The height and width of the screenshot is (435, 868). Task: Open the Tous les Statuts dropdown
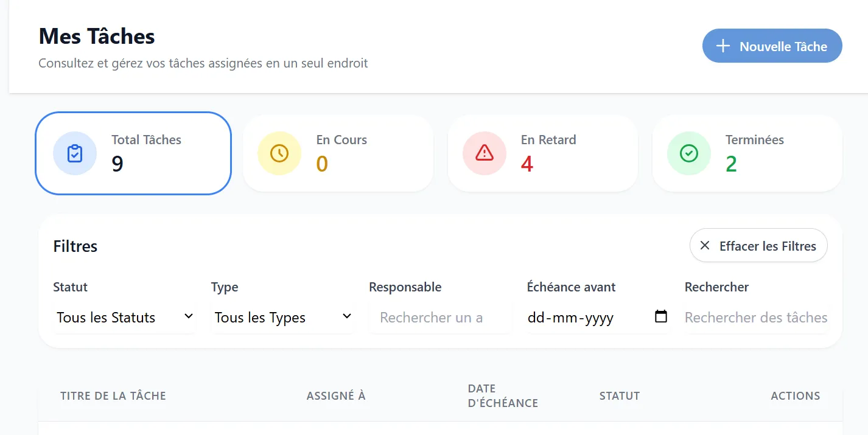(124, 317)
